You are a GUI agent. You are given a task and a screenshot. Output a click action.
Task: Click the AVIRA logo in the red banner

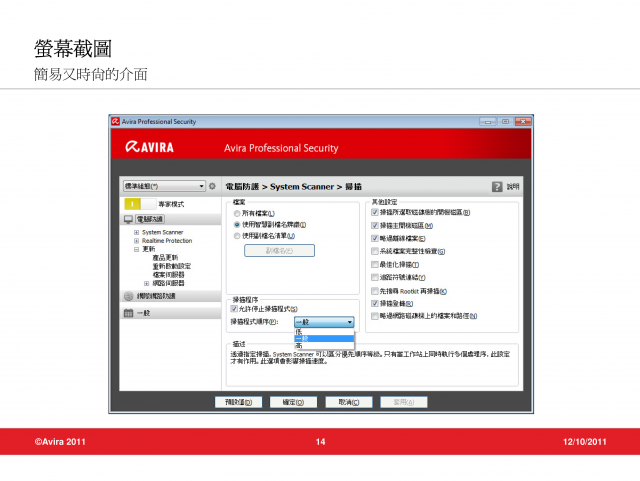pyautogui.click(x=149, y=147)
